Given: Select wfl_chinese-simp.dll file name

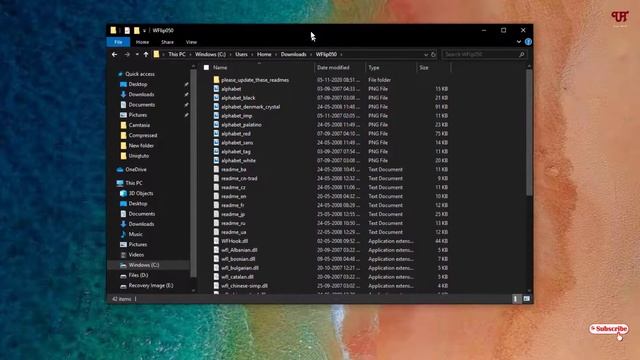Looking at the screenshot, I should click(244, 286).
